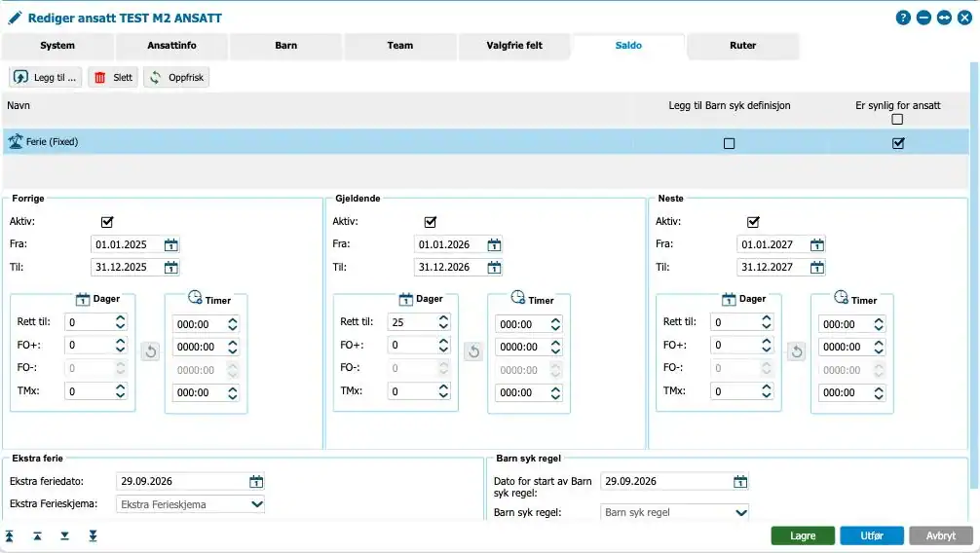Image resolution: width=980 pixels, height=553 pixels.
Task: Switch to the Ansattinfo tab
Action: pyautogui.click(x=171, y=46)
